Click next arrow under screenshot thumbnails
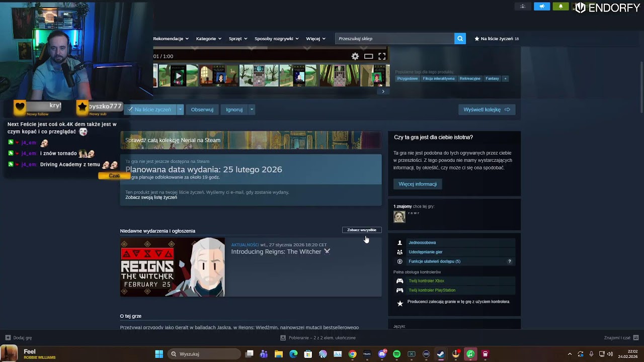This screenshot has height=362, width=644. (x=383, y=91)
